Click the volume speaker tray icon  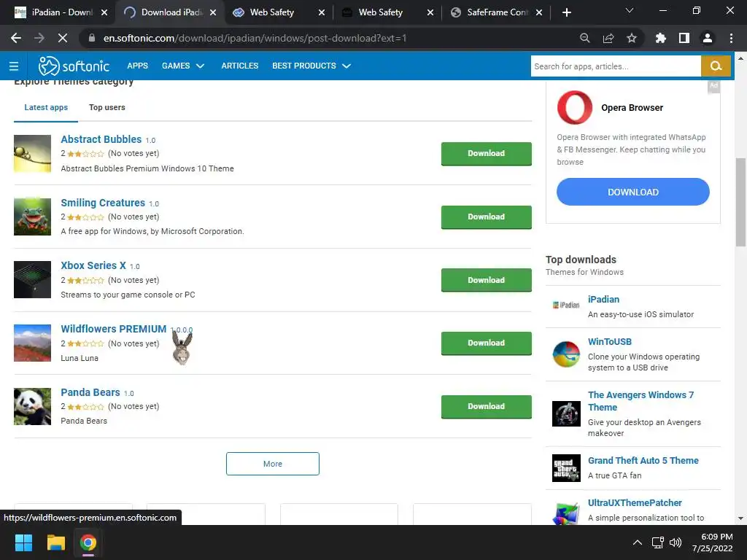point(675,542)
